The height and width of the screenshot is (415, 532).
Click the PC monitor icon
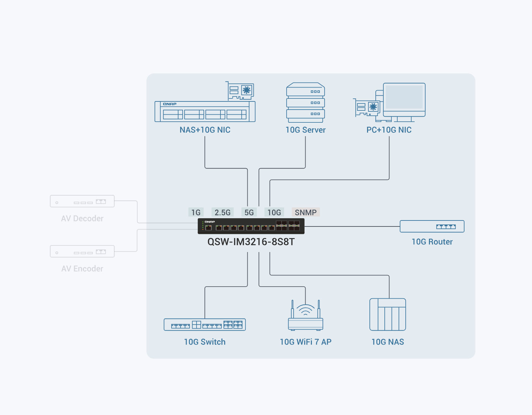[x=404, y=102]
